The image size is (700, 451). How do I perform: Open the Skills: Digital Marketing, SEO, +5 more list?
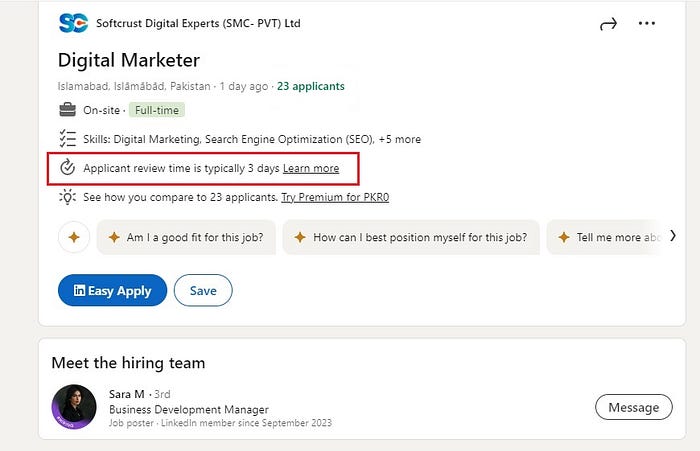point(252,139)
